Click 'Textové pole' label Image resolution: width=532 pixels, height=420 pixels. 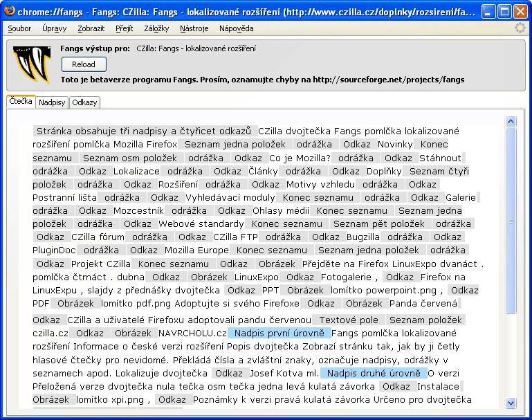point(349,320)
